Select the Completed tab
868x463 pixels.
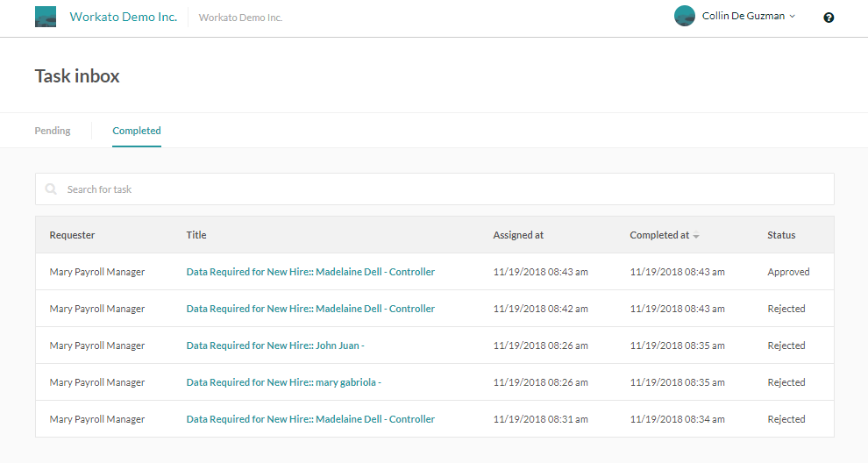(x=137, y=131)
